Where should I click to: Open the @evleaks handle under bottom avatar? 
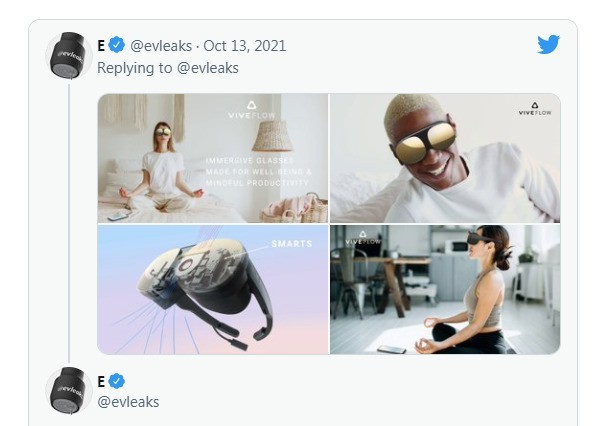tap(128, 402)
